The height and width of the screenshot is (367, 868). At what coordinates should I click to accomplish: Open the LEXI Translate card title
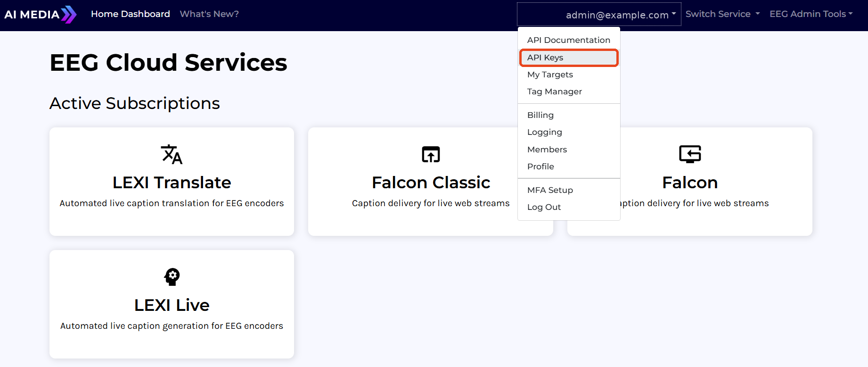[172, 183]
